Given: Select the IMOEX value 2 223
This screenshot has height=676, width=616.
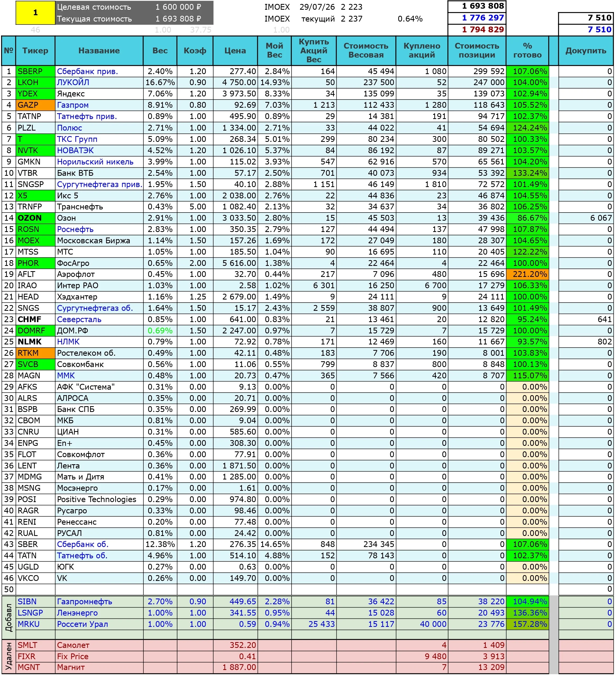Looking at the screenshot, I should [x=351, y=7].
